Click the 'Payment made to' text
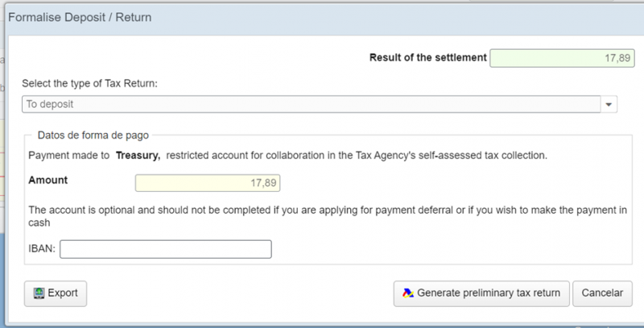The height and width of the screenshot is (328, 644). pyautogui.click(x=69, y=154)
